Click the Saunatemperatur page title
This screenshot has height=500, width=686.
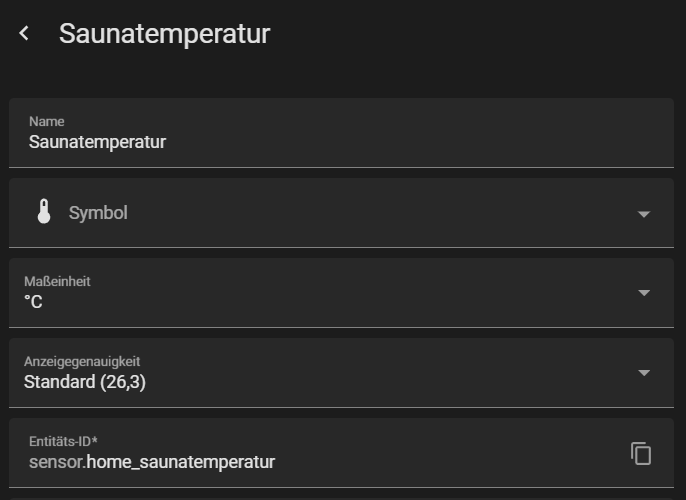[x=164, y=34]
